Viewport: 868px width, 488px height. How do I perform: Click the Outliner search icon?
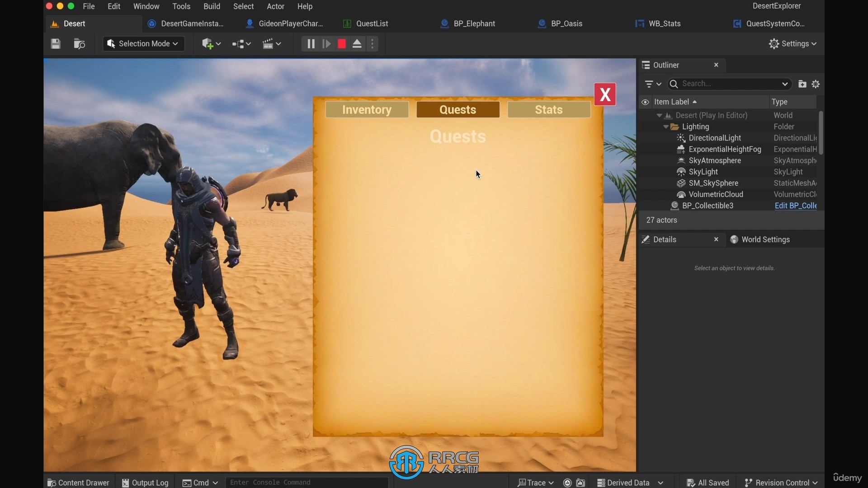674,84
